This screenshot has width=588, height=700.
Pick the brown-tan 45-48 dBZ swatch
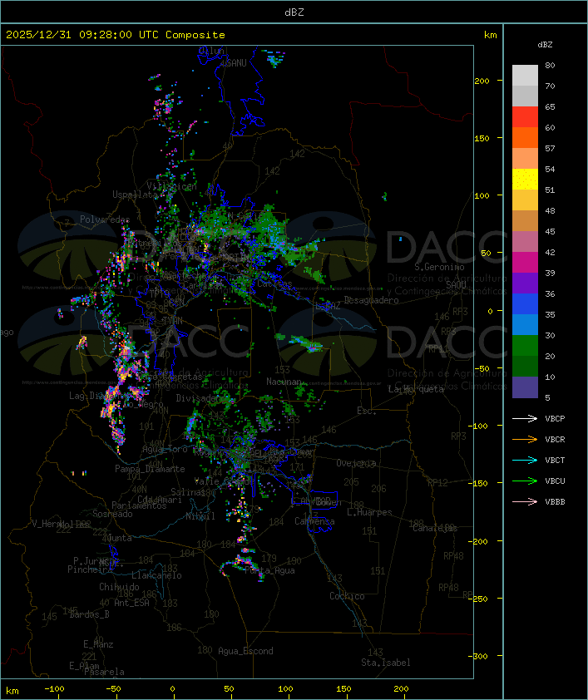[525, 221]
